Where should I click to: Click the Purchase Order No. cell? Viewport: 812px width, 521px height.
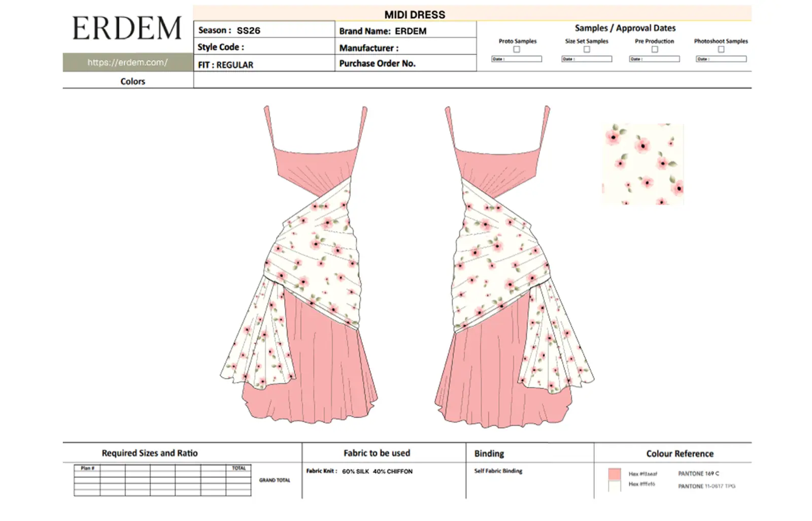pos(405,63)
